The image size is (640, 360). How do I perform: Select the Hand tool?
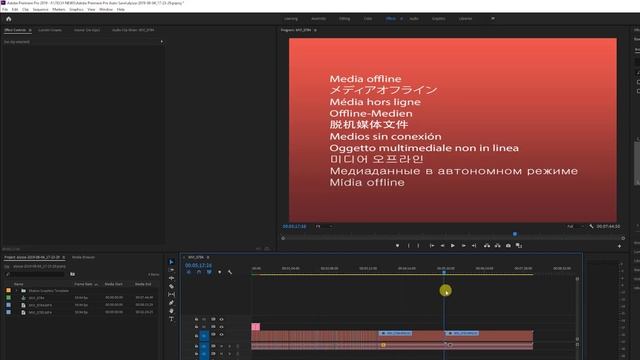click(x=171, y=311)
